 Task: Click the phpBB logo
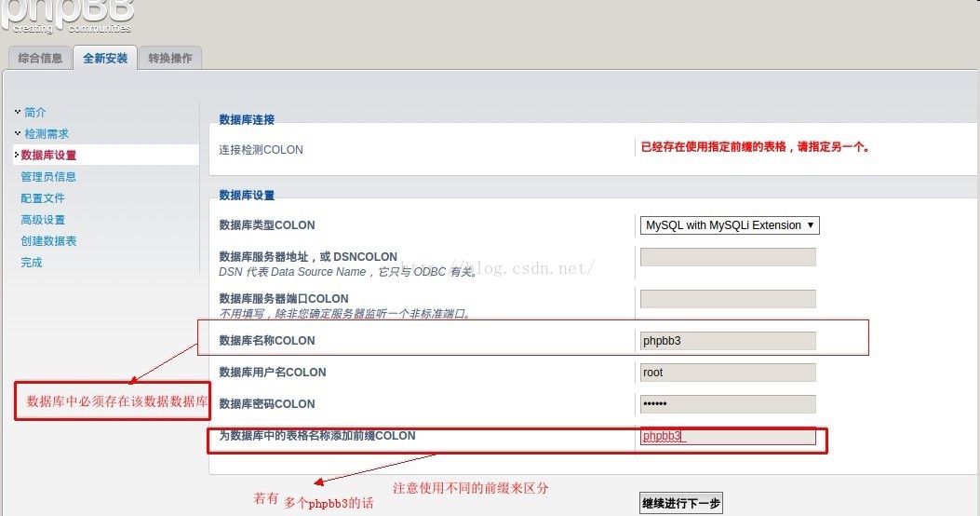[68, 17]
